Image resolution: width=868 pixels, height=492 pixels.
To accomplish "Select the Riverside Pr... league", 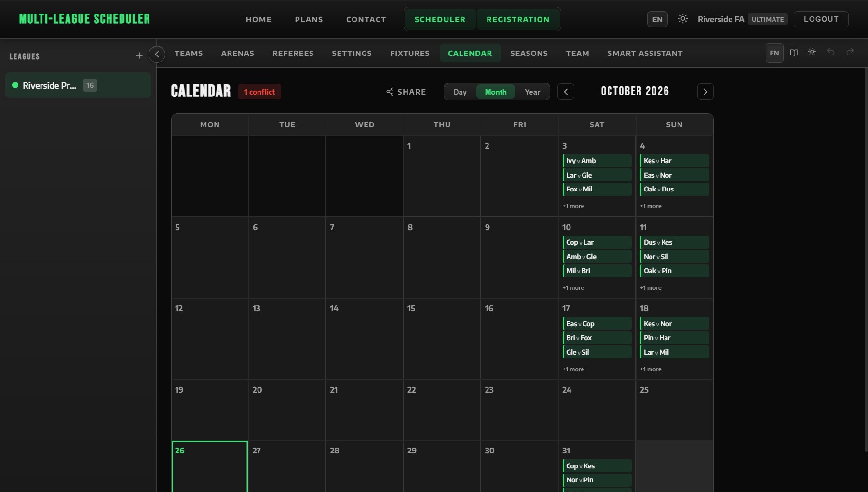I will pyautogui.click(x=78, y=85).
